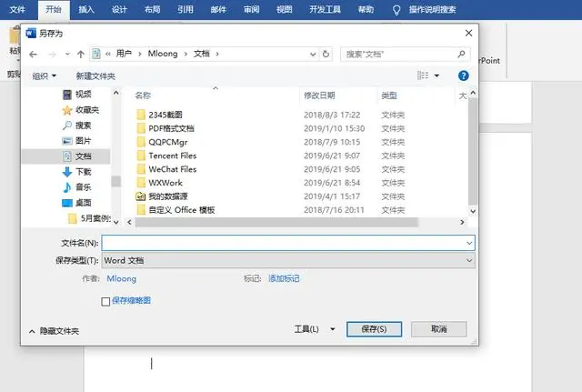Expand the 组织 dropdown menu
The height and width of the screenshot is (392, 582).
tap(45, 76)
